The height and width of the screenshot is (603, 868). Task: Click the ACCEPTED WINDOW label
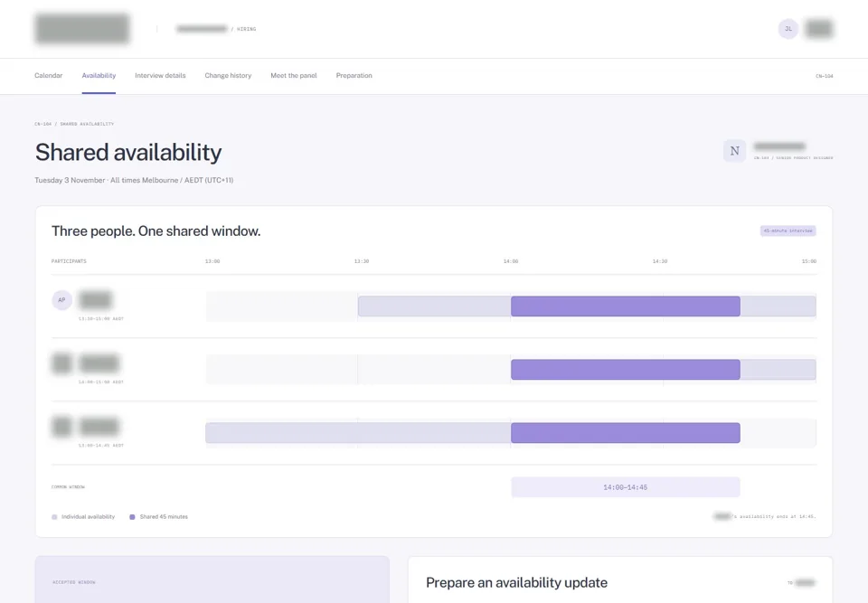74,582
